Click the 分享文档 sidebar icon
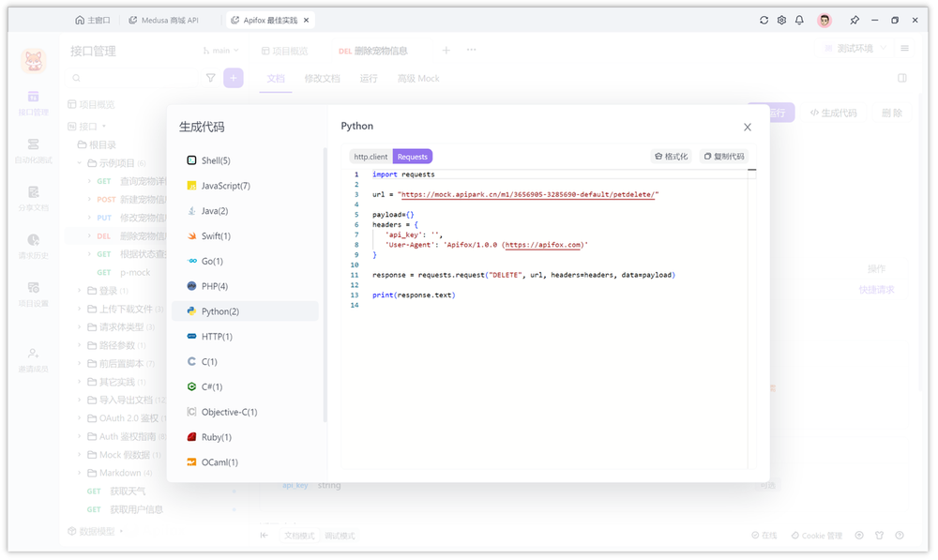Screen dimensions: 938x560 point(34,197)
